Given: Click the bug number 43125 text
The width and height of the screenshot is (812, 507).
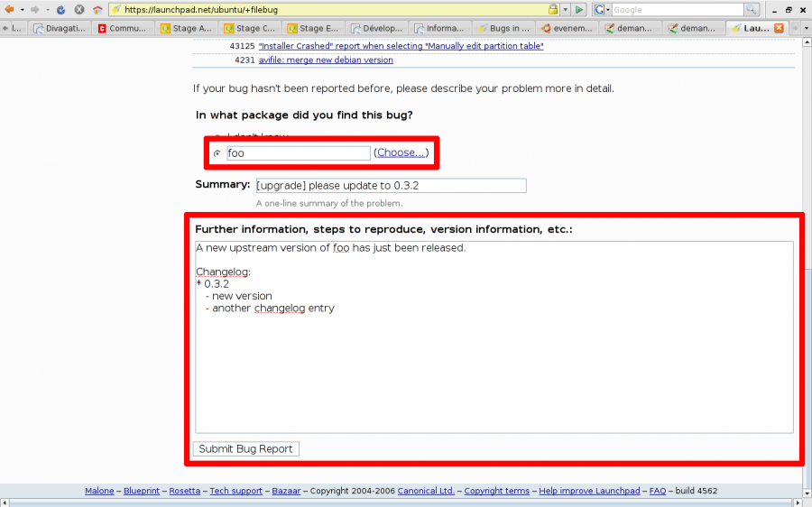Looking at the screenshot, I should point(242,46).
